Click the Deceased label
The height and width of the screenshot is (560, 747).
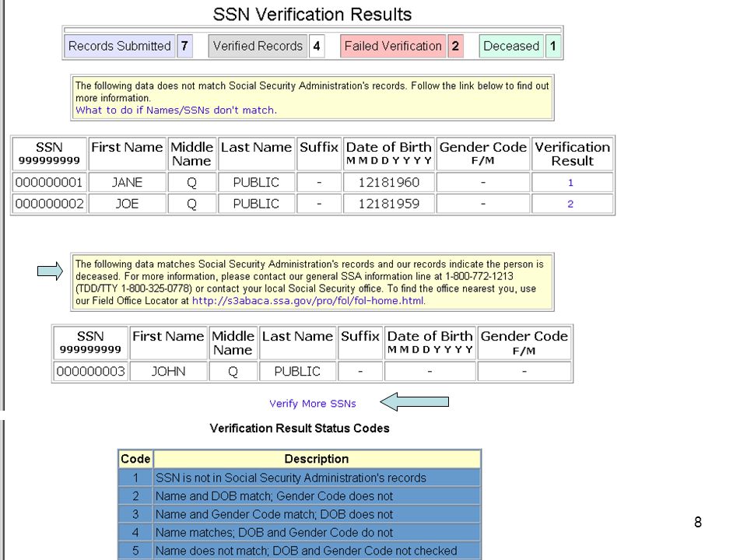(511, 46)
